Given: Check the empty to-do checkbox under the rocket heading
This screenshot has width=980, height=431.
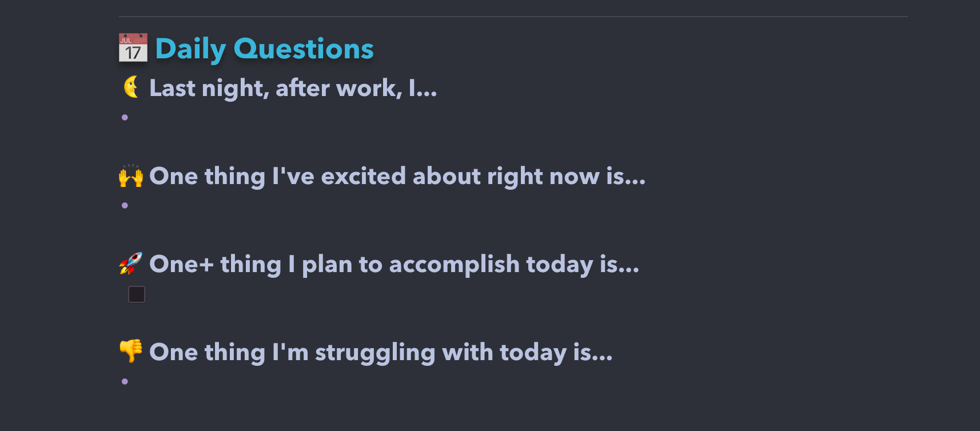Looking at the screenshot, I should 137,294.
